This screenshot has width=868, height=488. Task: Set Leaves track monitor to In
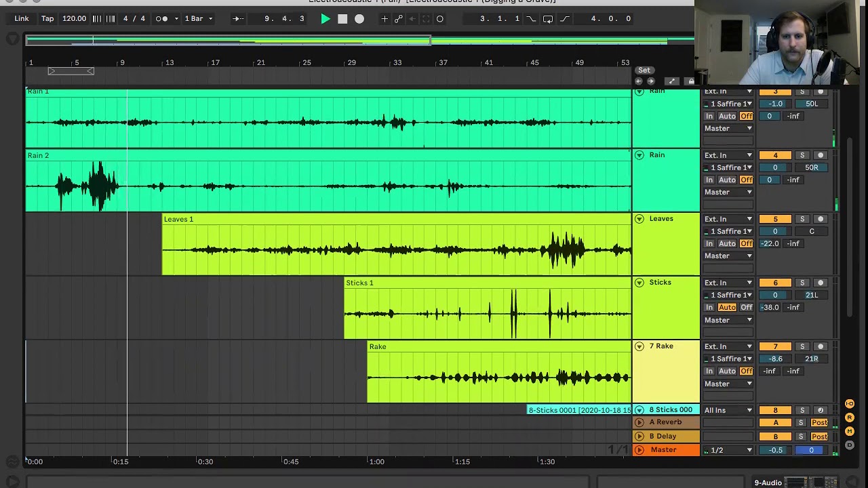(x=709, y=243)
